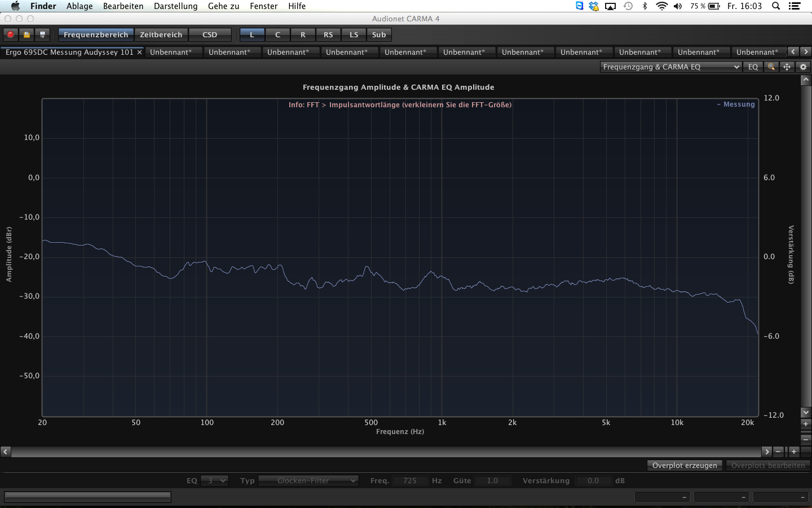Image resolution: width=812 pixels, height=508 pixels.
Task: Click Overplots bearbeiten button
Action: click(x=768, y=465)
